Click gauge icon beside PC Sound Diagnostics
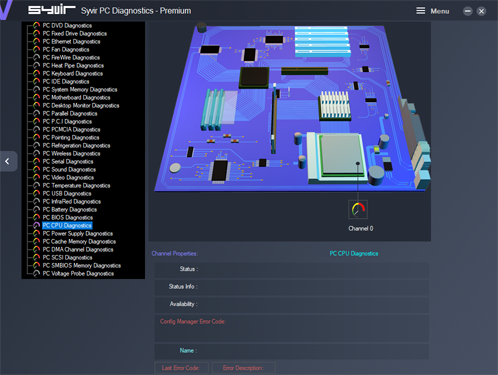This screenshot has height=375, width=498. coord(36,169)
